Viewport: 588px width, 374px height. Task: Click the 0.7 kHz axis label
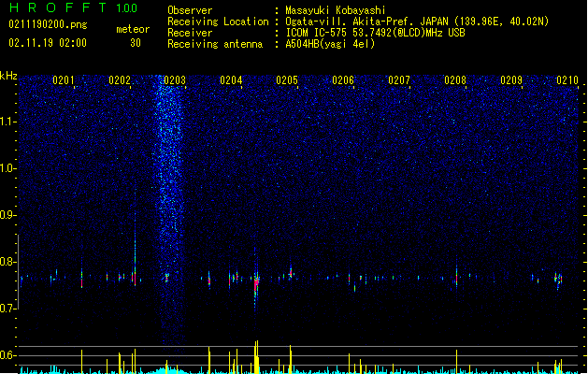click(x=8, y=309)
